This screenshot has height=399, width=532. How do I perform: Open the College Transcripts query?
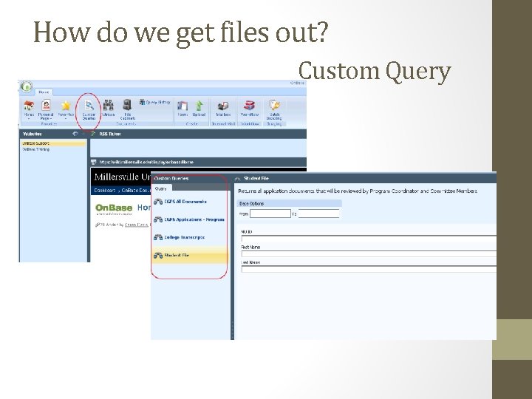pos(184,237)
